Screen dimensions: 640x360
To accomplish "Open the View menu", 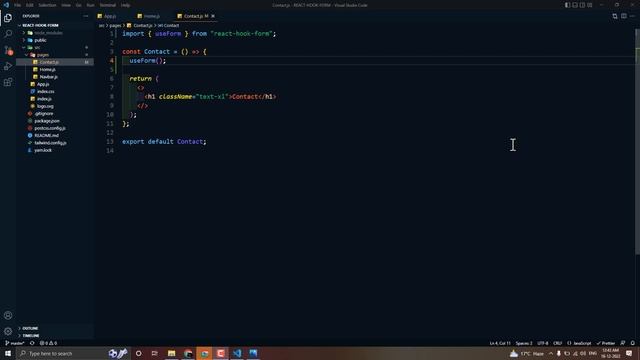I will click(66, 5).
